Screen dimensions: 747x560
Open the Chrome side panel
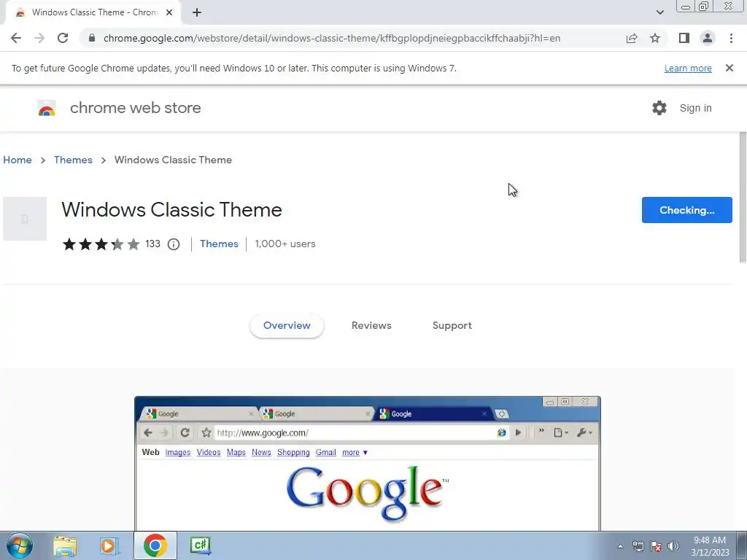(x=684, y=38)
